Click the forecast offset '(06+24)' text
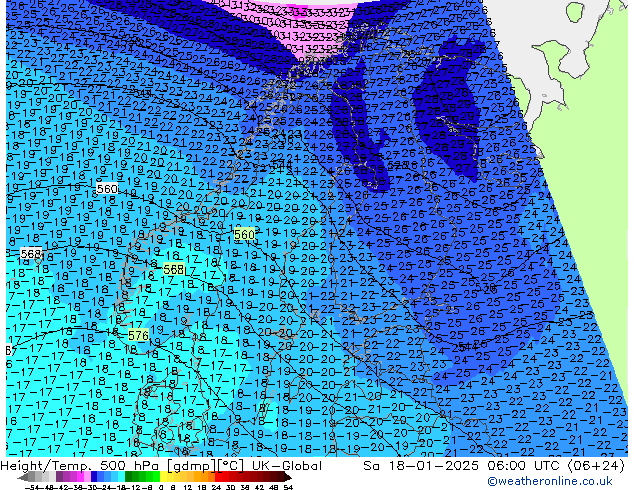The image size is (634, 490). click(x=596, y=466)
